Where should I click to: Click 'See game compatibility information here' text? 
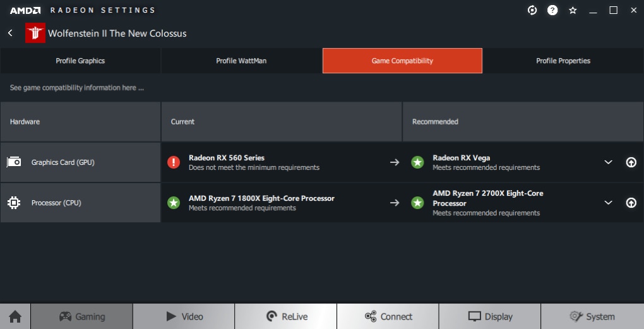pyautogui.click(x=77, y=88)
